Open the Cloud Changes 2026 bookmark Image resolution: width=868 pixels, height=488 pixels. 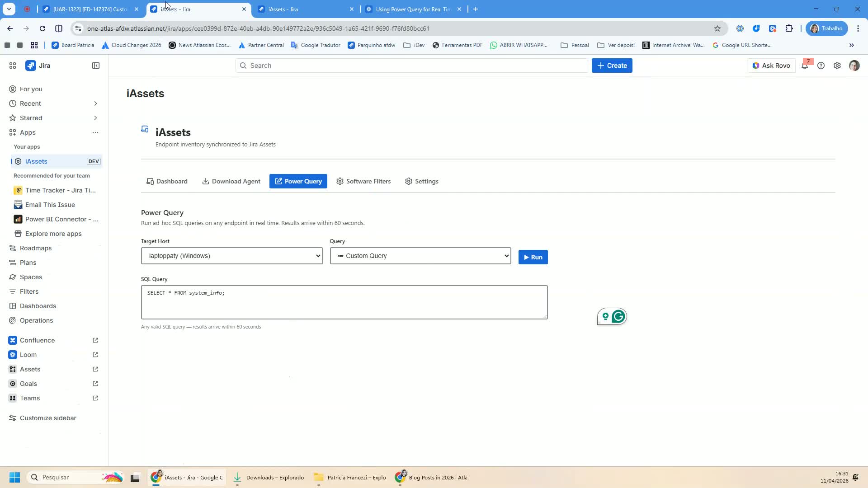[x=131, y=45]
